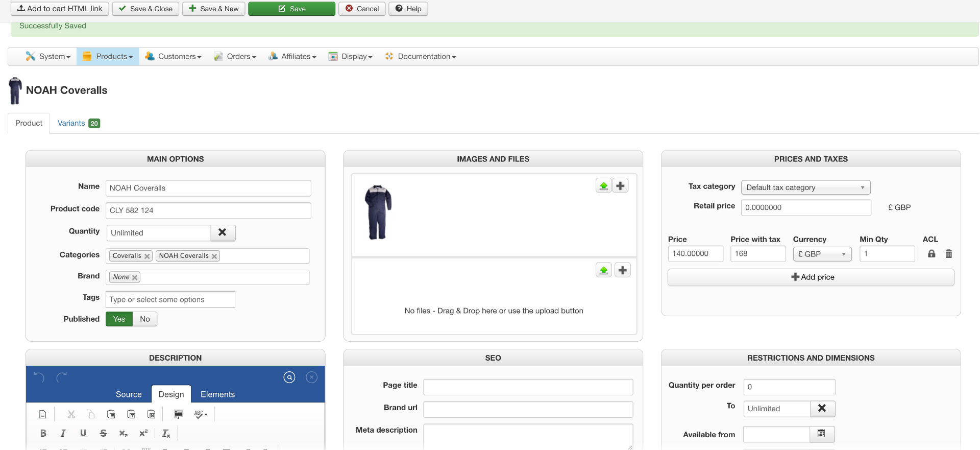
Task: Undo last description edit
Action: coord(39,377)
